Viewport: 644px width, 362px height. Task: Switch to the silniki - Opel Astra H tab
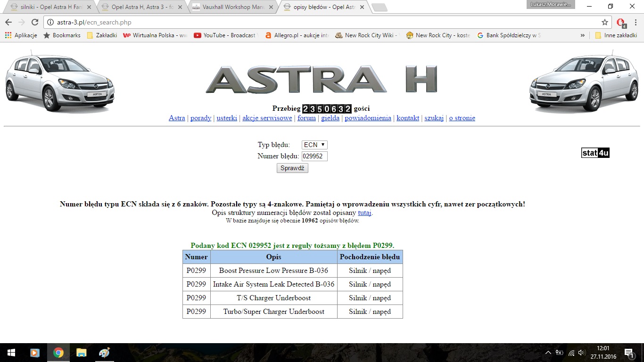click(49, 7)
